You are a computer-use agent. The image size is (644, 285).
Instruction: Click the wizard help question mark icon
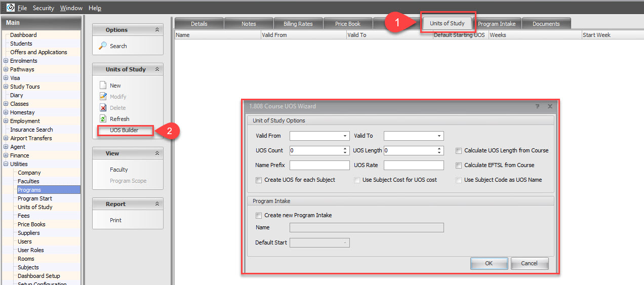point(537,106)
